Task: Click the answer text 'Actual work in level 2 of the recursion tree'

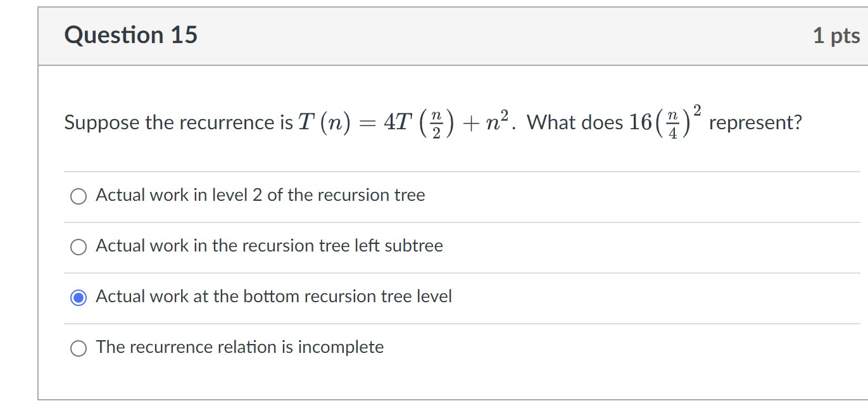Action: pos(260,195)
